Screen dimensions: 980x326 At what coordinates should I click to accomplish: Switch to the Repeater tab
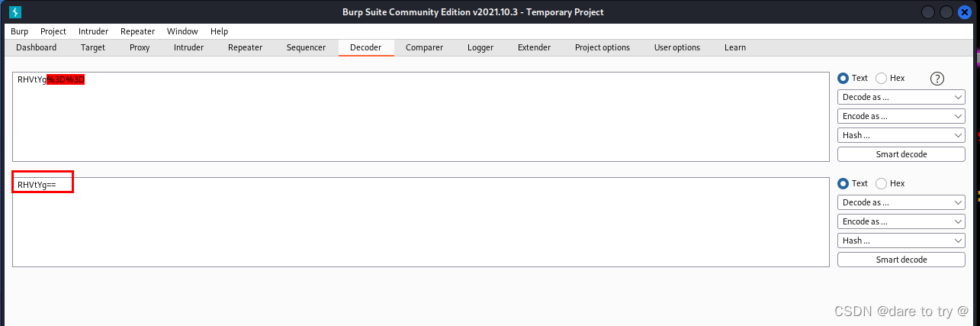(245, 47)
